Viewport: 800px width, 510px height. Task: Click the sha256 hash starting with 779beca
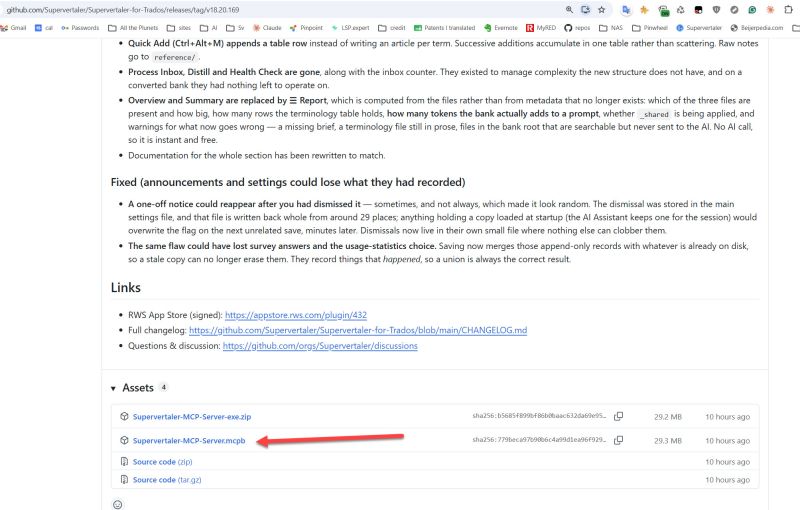pos(539,440)
